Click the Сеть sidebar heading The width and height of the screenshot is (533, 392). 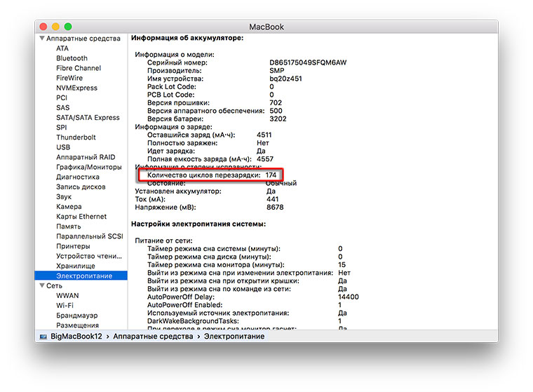54,285
